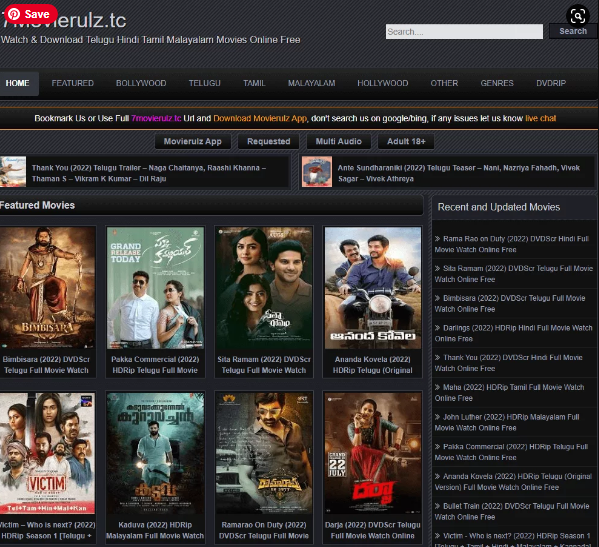
Task: Open Pakka Commercial HDRip Telugu recent link
Action: click(512, 452)
